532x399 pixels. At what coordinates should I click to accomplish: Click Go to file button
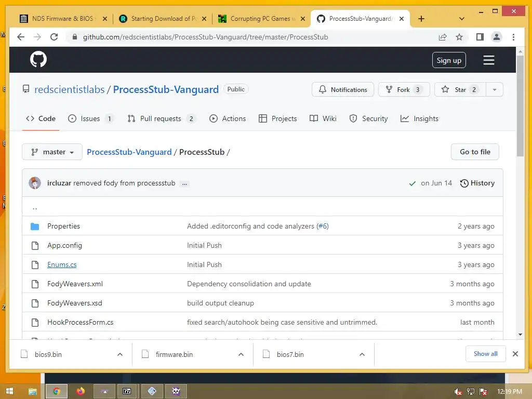tap(475, 152)
